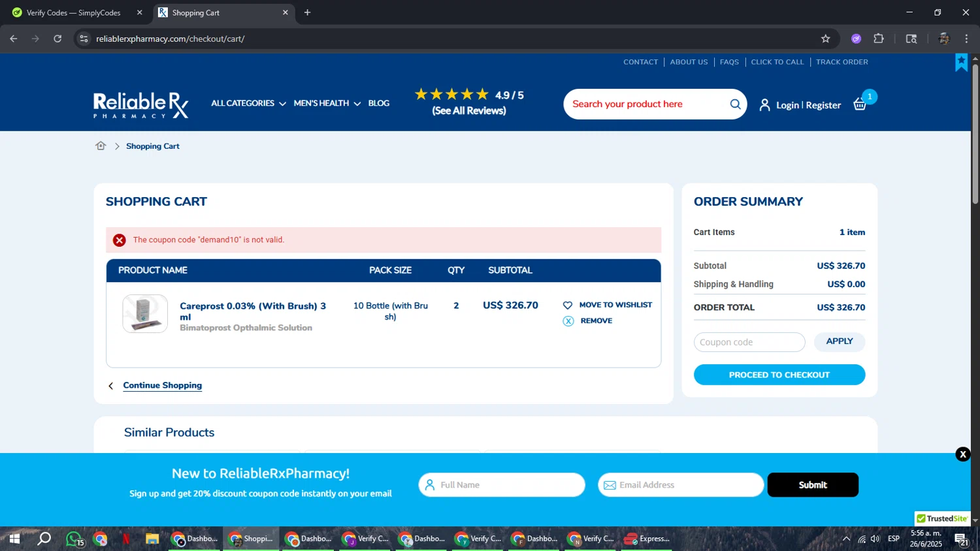The width and height of the screenshot is (980, 551).
Task: Focus the Email Address field
Action: (x=681, y=485)
